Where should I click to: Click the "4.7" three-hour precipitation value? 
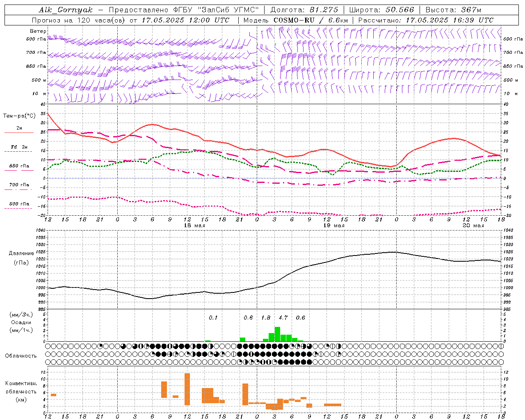(283, 318)
